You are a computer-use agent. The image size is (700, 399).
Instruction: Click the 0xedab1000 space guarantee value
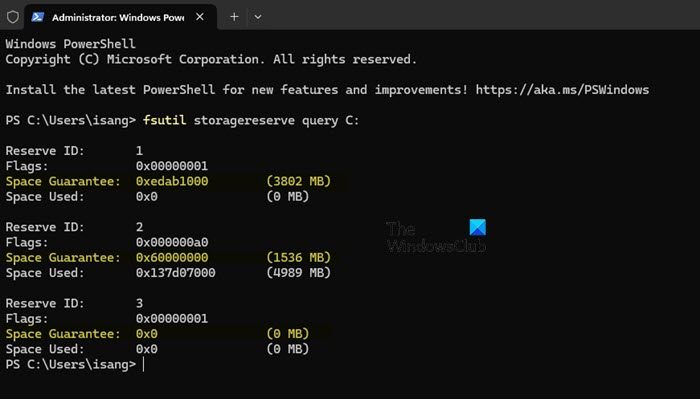click(172, 181)
